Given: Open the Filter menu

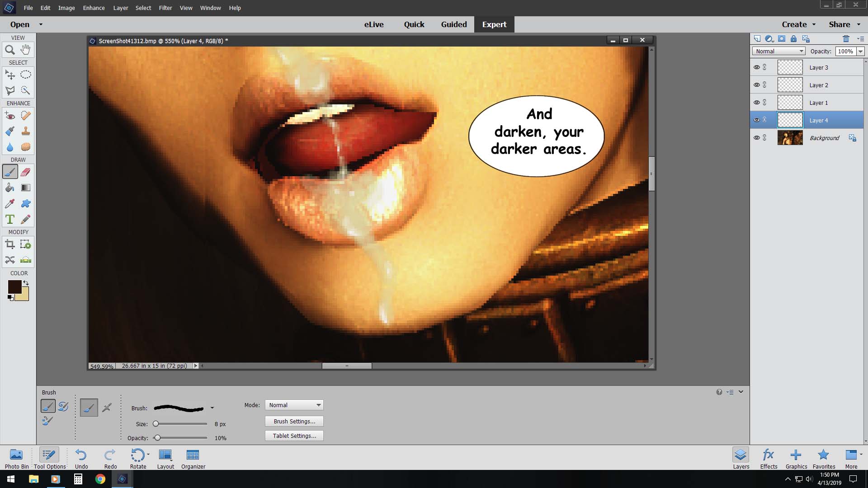Looking at the screenshot, I should [165, 7].
